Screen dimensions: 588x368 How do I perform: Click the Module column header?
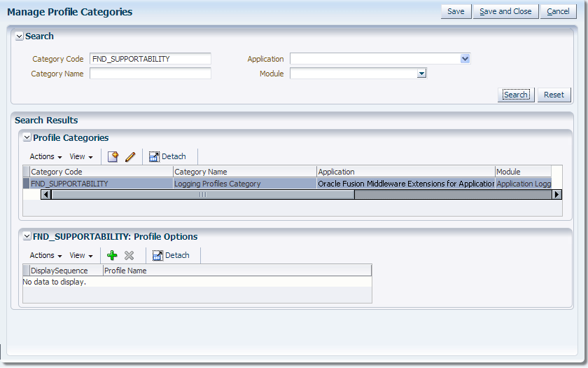click(x=523, y=172)
